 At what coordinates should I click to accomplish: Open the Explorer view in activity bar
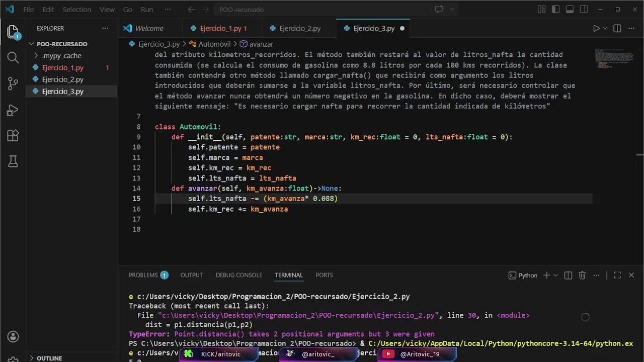13,32
